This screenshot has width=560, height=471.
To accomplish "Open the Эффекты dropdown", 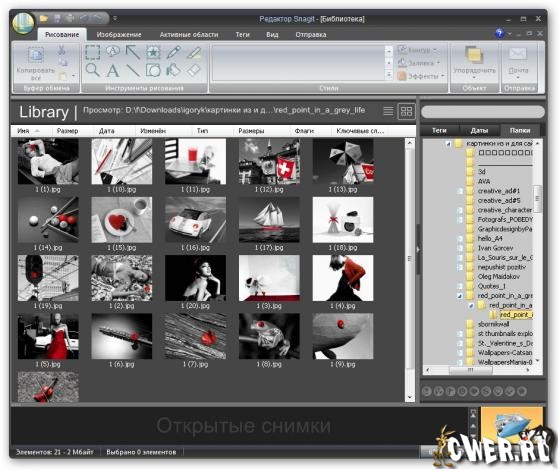I will pyautogui.click(x=421, y=76).
